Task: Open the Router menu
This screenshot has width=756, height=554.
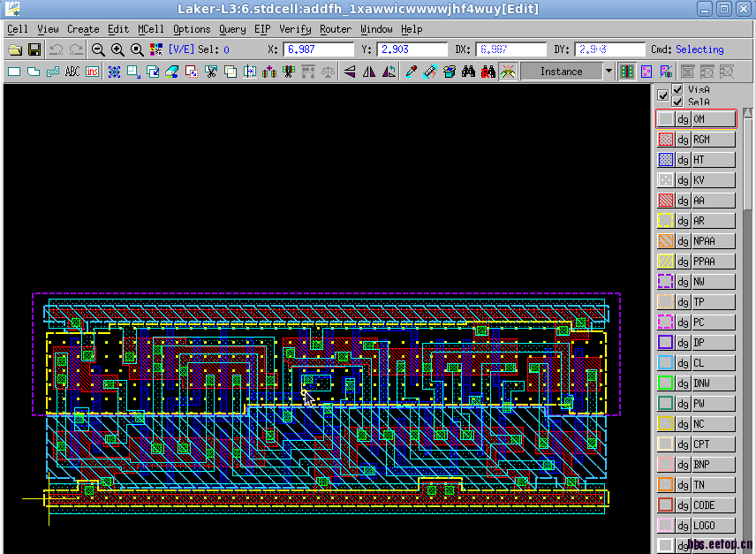Action: click(336, 29)
